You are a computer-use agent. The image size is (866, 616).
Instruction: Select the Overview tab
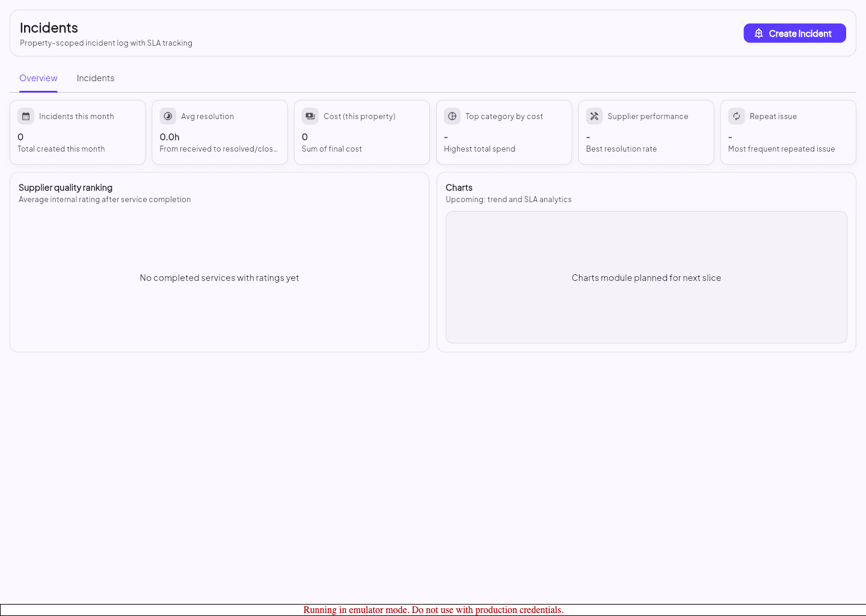(x=38, y=78)
